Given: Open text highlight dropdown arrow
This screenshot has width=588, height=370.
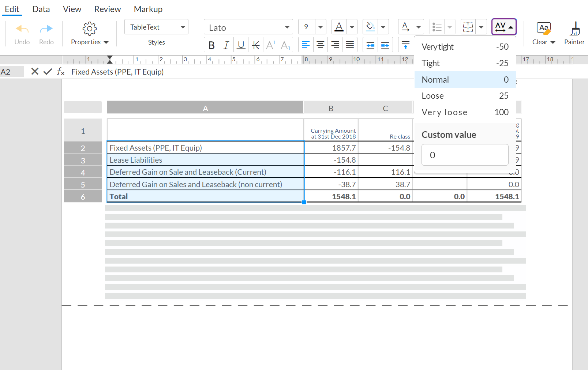Looking at the screenshot, I should 419,27.
